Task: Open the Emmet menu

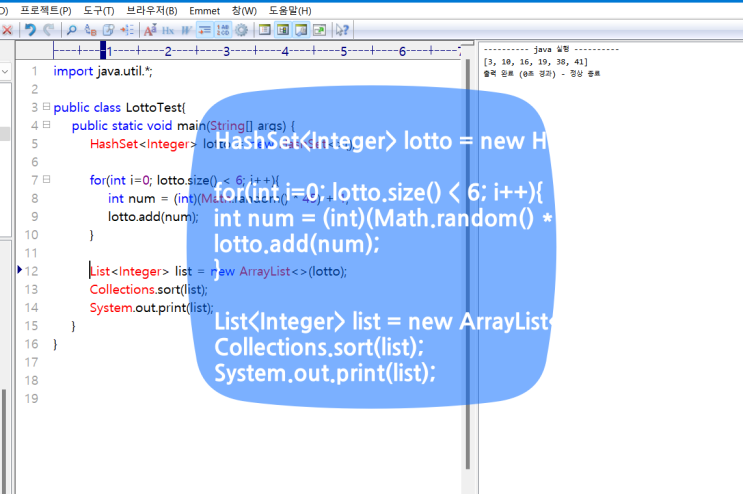Action: (203, 10)
